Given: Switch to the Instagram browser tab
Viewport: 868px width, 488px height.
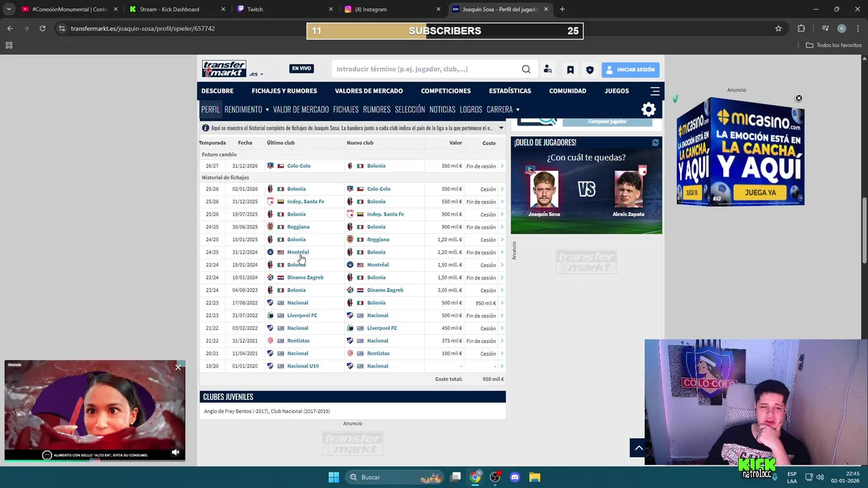Looking at the screenshot, I should (x=392, y=9).
